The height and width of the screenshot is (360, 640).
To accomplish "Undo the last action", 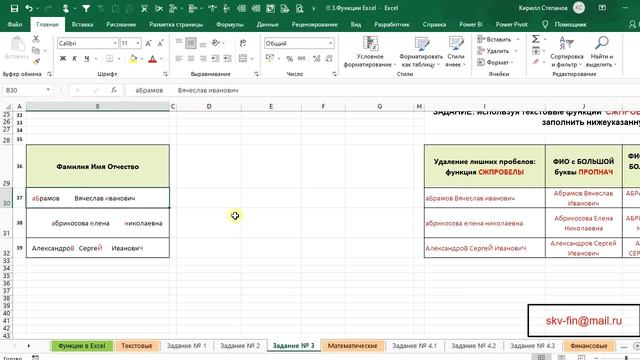I will [x=29, y=8].
